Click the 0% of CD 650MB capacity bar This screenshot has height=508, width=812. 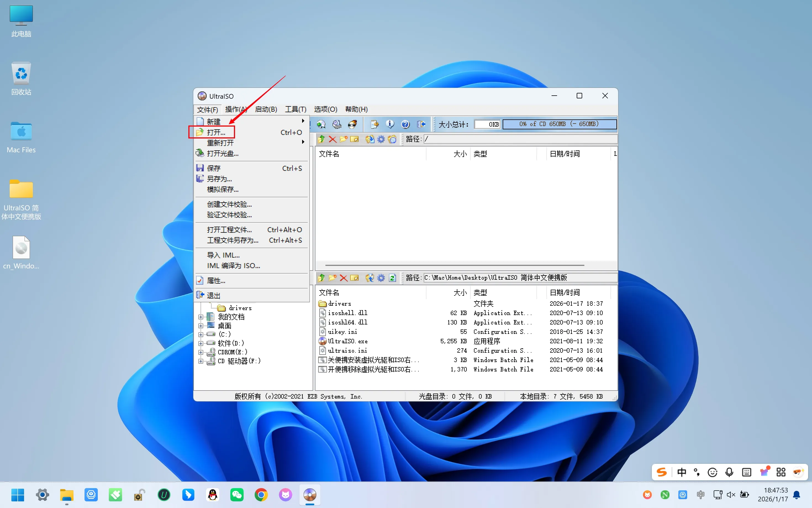(x=559, y=124)
